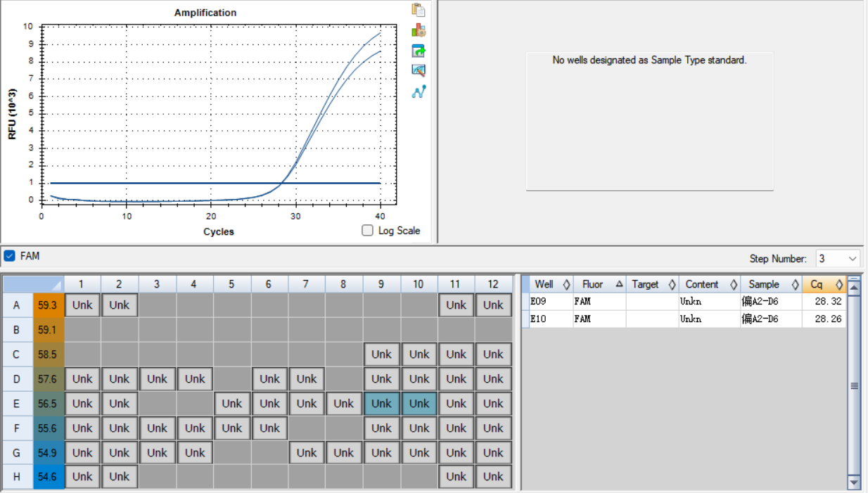Click the results table scrollbar thumb
Viewport: 868px width, 493px height.
pos(855,385)
